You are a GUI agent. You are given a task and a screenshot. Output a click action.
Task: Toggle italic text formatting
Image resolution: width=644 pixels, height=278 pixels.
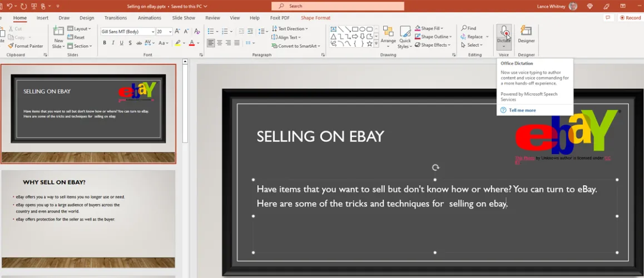click(113, 43)
